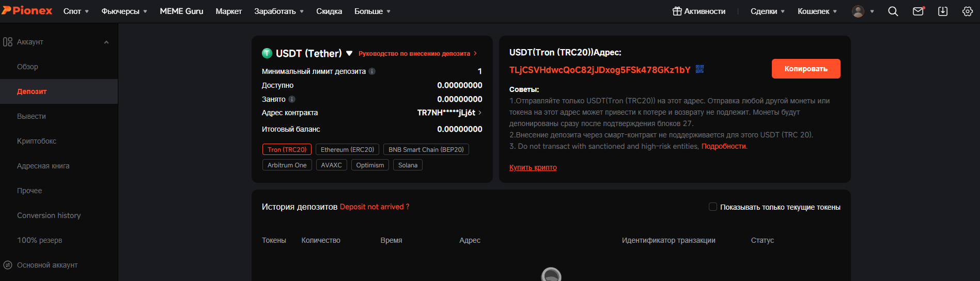Select Solana network
The height and width of the screenshot is (281, 980).
pos(408,165)
